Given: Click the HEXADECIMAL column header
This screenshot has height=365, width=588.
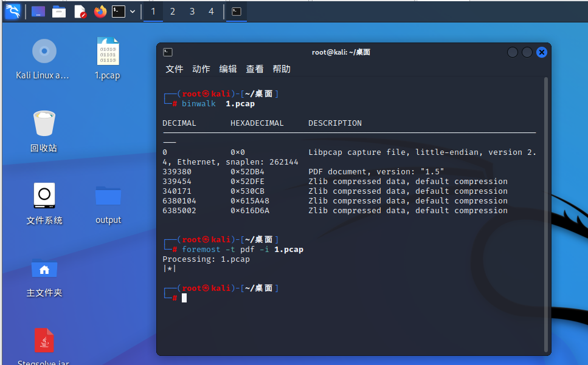Looking at the screenshot, I should point(257,123).
